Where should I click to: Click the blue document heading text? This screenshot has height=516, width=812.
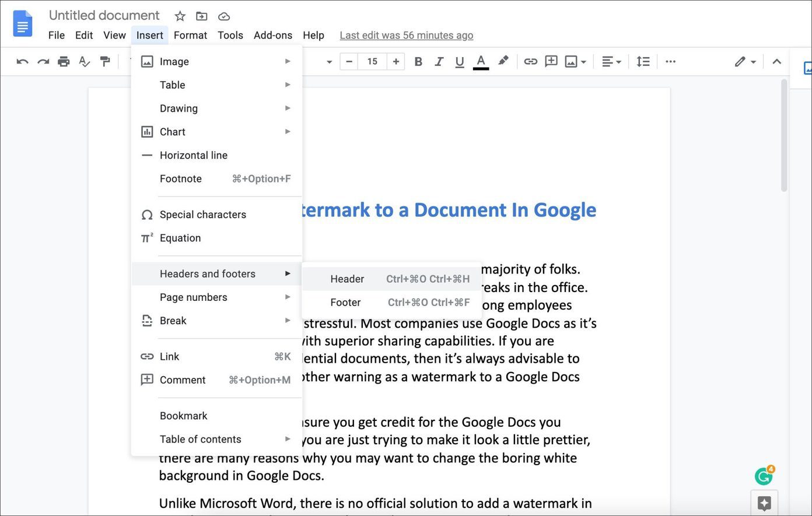[448, 209]
